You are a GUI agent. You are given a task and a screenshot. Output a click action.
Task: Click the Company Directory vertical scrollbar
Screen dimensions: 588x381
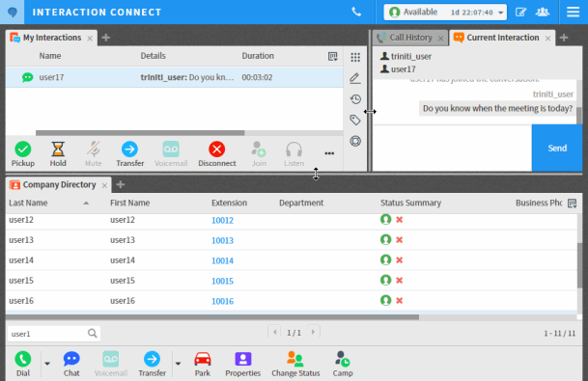[579, 265]
